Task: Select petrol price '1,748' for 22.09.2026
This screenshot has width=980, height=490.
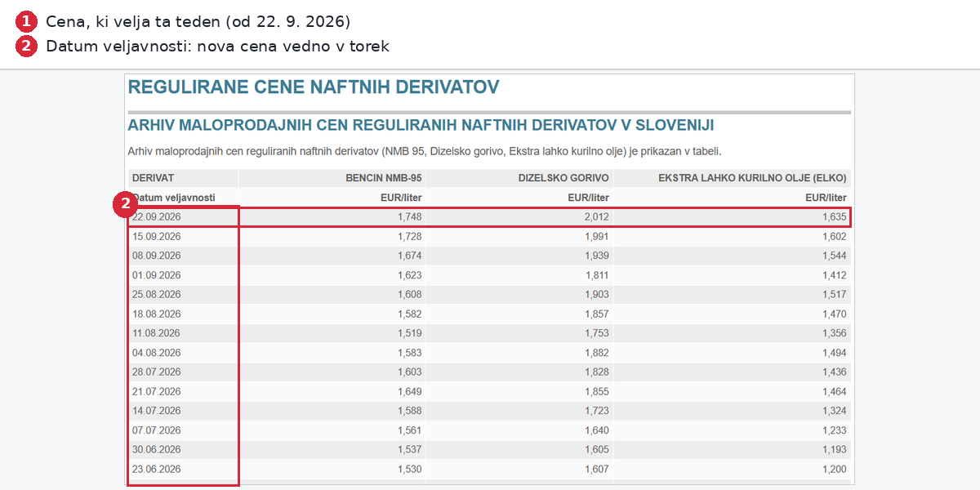Action: (409, 217)
